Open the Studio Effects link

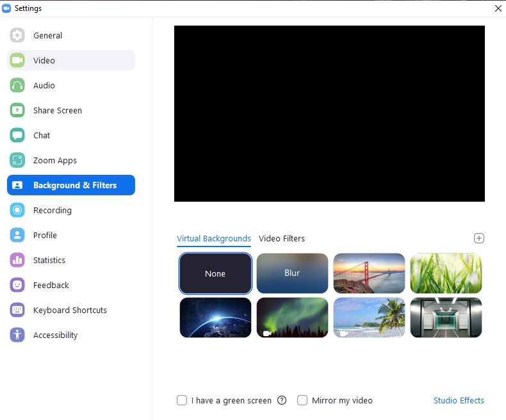tap(459, 401)
